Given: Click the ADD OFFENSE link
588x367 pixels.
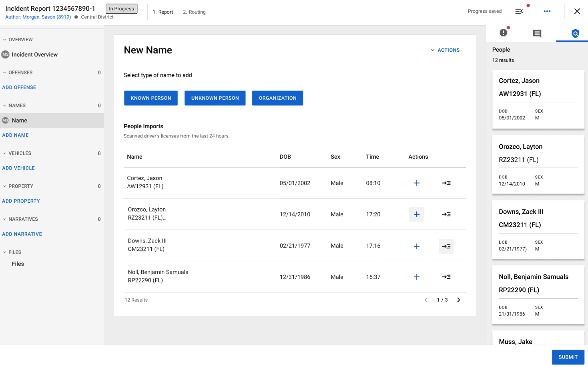Looking at the screenshot, I should coord(19,87).
